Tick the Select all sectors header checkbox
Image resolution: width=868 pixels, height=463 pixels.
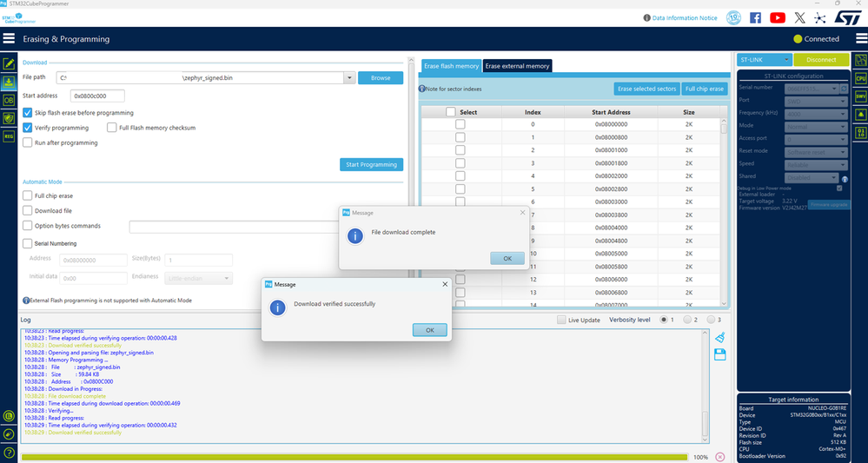[x=451, y=112]
